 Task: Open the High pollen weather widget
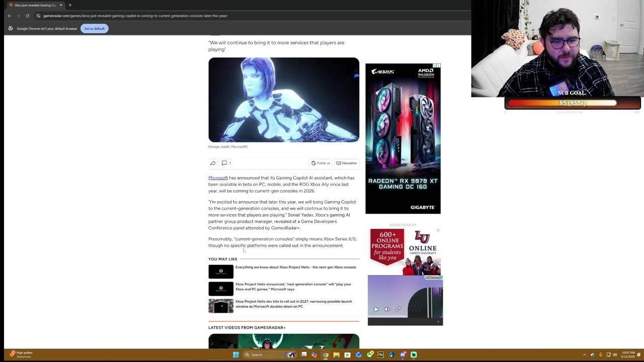pos(21,354)
